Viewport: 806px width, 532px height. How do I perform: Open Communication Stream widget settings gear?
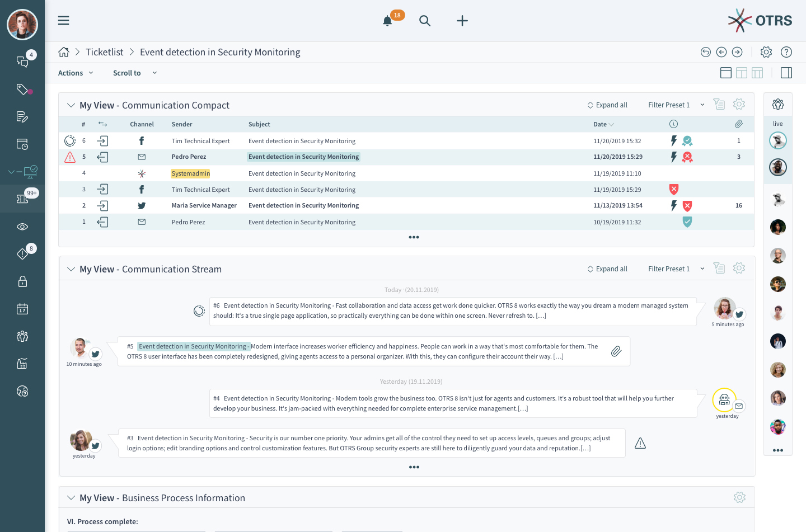point(739,269)
